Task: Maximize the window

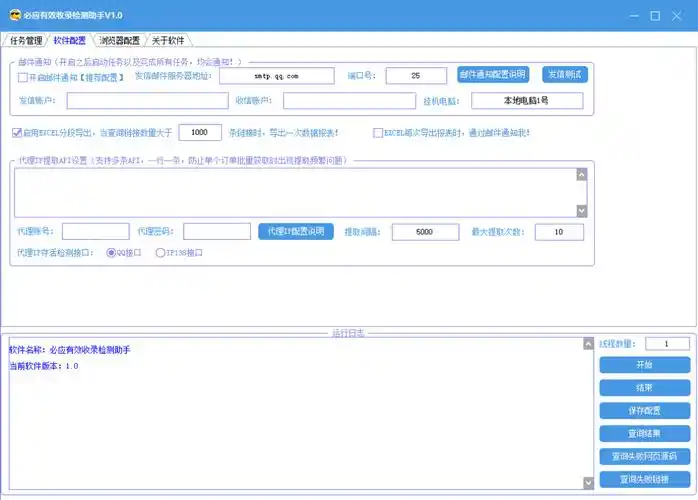Action: 655,16
